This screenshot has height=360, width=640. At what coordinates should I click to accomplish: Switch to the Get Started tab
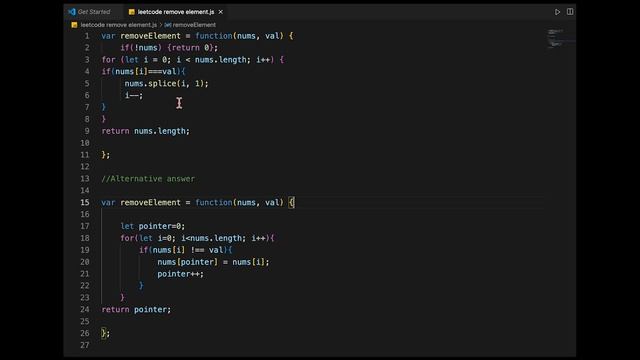[94, 12]
